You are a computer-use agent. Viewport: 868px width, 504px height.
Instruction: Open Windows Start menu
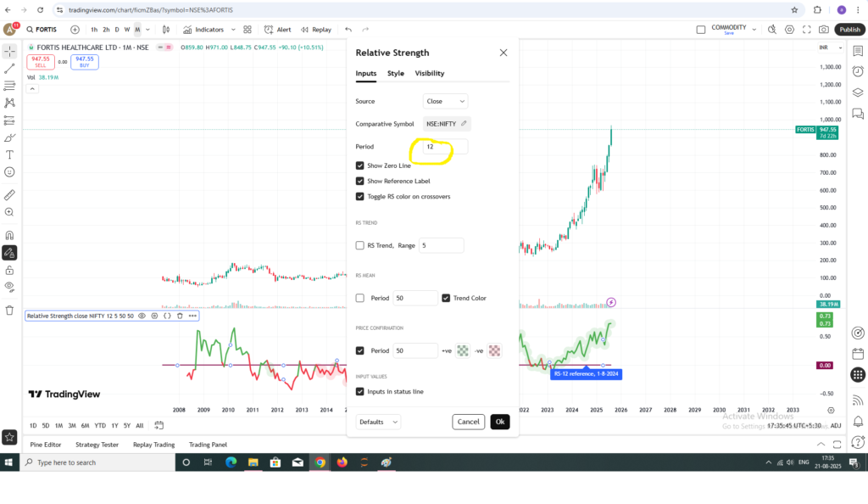point(8,462)
